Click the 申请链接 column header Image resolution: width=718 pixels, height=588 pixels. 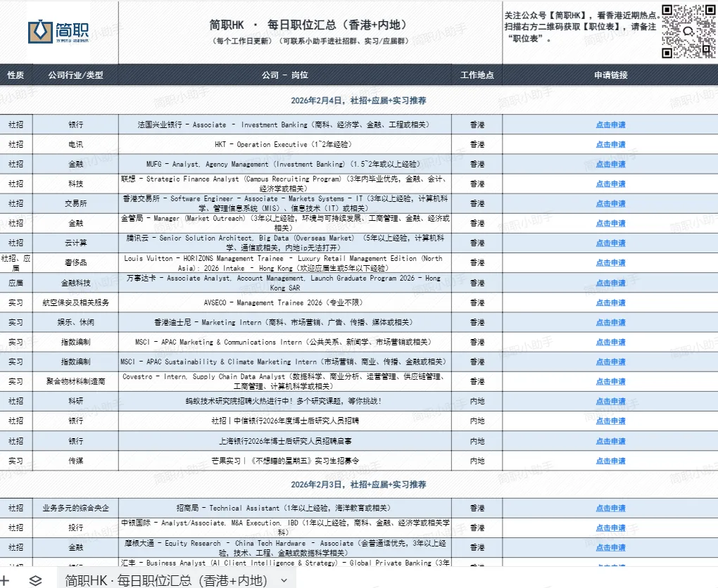click(610, 75)
